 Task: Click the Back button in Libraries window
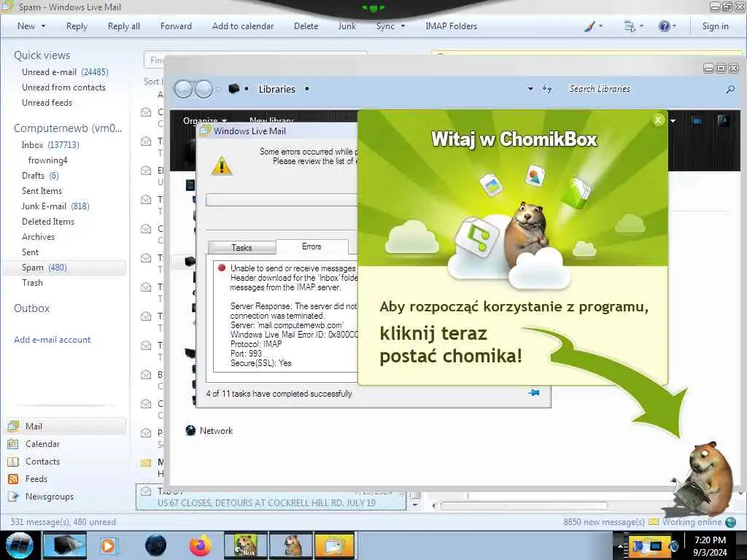coord(183,89)
